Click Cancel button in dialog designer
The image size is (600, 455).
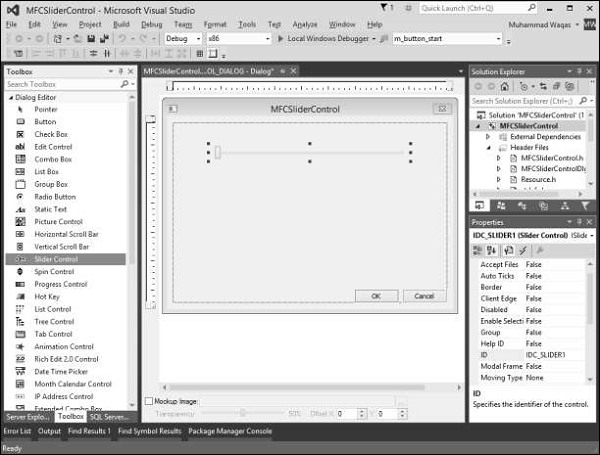click(424, 296)
